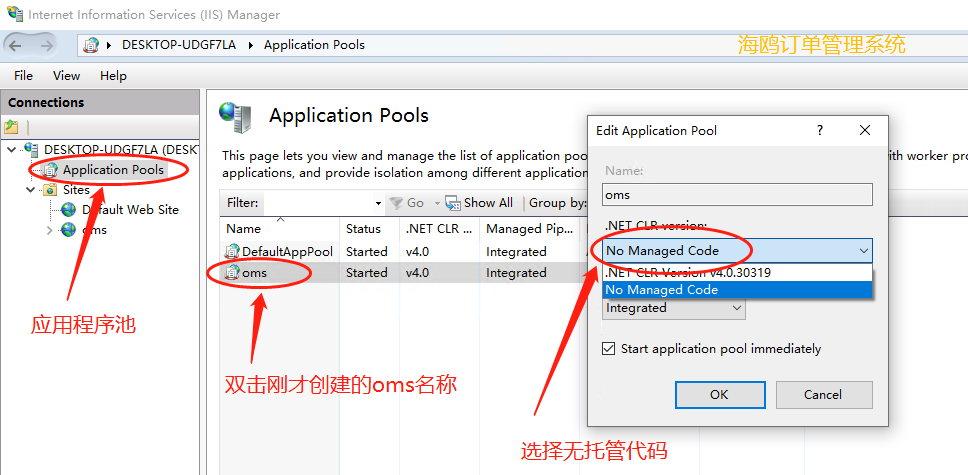Click the server icon in address bar
The width and height of the screenshot is (968, 475).
pyautogui.click(x=91, y=45)
